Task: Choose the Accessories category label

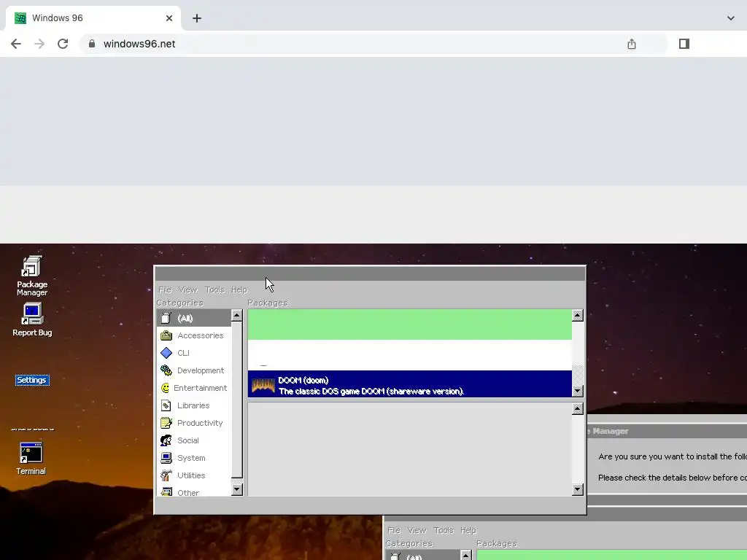Action: (200, 335)
